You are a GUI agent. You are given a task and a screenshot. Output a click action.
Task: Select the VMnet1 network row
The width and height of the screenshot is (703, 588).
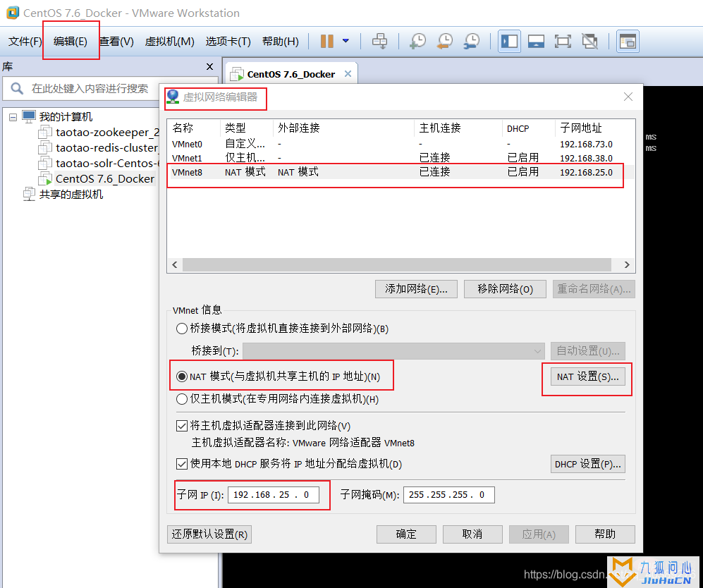(x=401, y=158)
